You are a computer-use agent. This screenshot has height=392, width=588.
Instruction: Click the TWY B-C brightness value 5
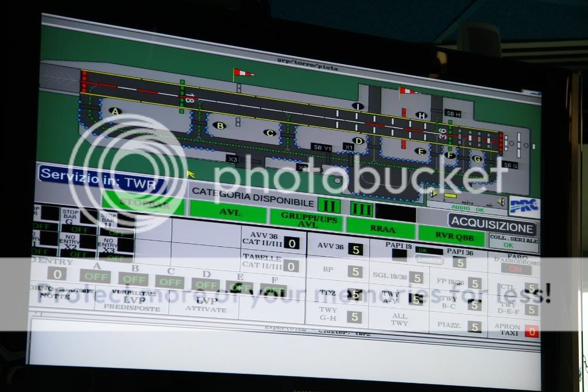(x=474, y=305)
